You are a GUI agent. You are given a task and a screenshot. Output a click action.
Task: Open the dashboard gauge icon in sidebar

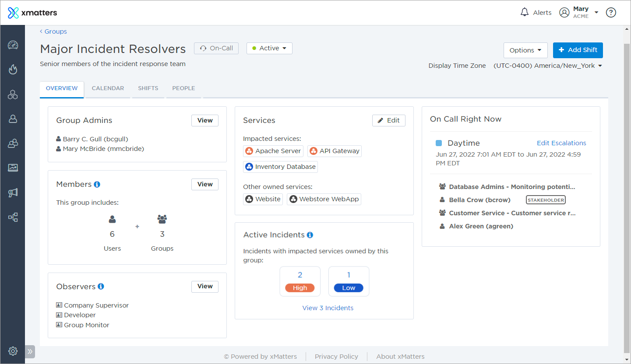[x=13, y=45]
